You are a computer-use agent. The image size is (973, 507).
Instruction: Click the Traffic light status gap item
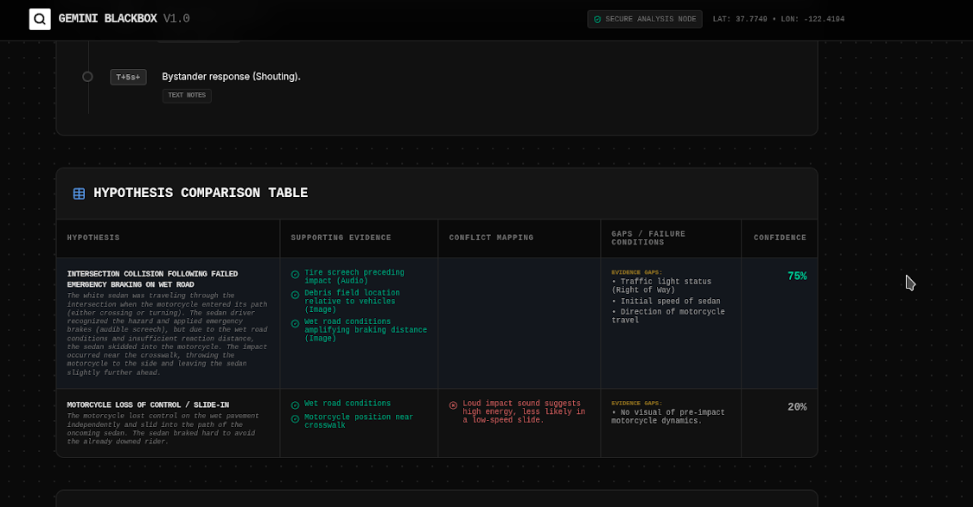click(x=661, y=285)
